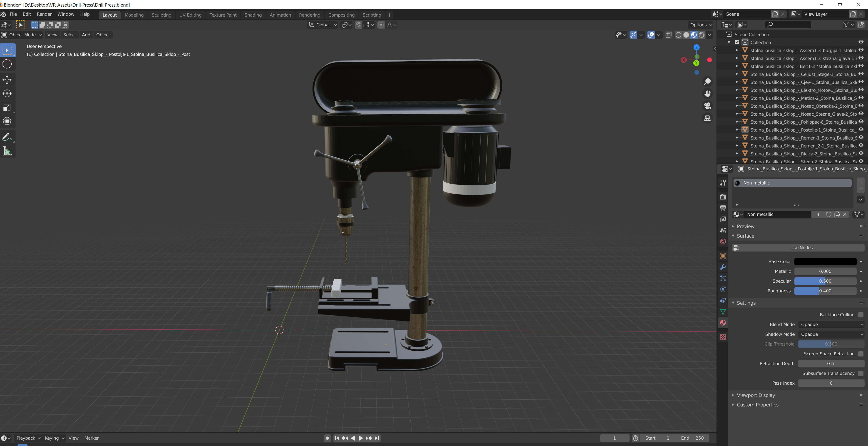Jump to the animation end frame
Screen dimensions: 868x446
click(x=377, y=438)
